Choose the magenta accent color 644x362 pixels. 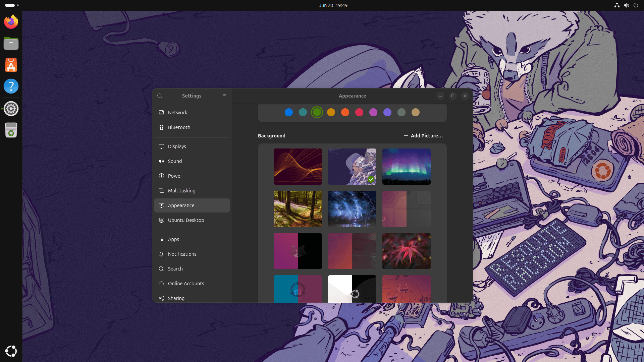[373, 112]
